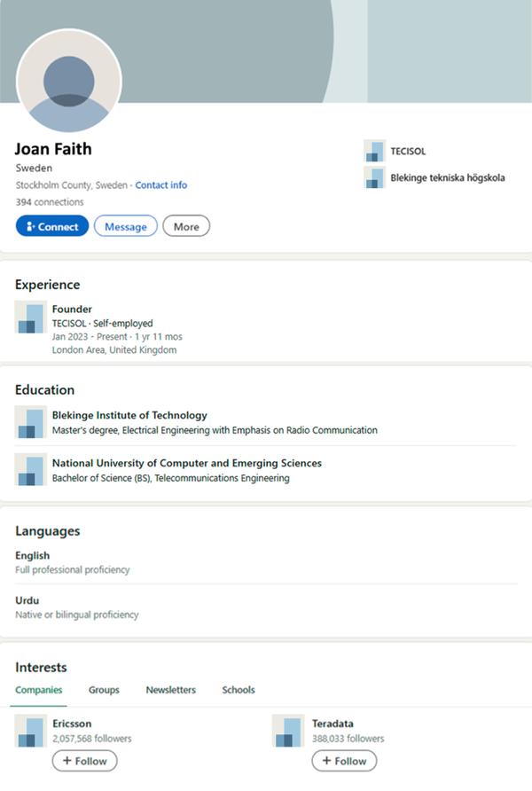Screen dimensions: 532x791
Task: Switch to the Newsletters tab
Action: click(171, 690)
